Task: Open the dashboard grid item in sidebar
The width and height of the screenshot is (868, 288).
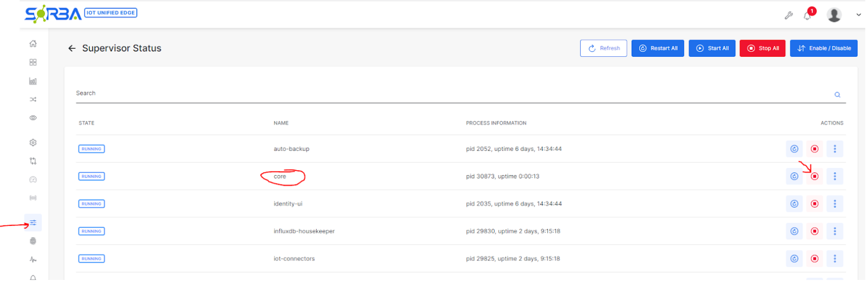Action: coord(33,63)
